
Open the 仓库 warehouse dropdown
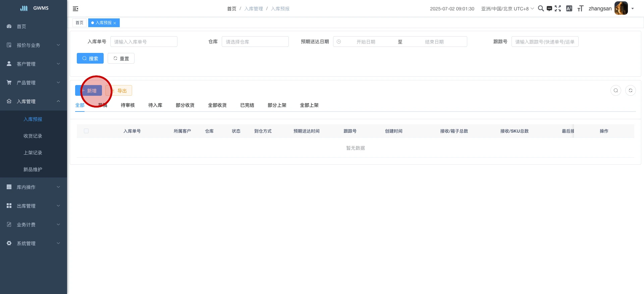click(x=255, y=42)
